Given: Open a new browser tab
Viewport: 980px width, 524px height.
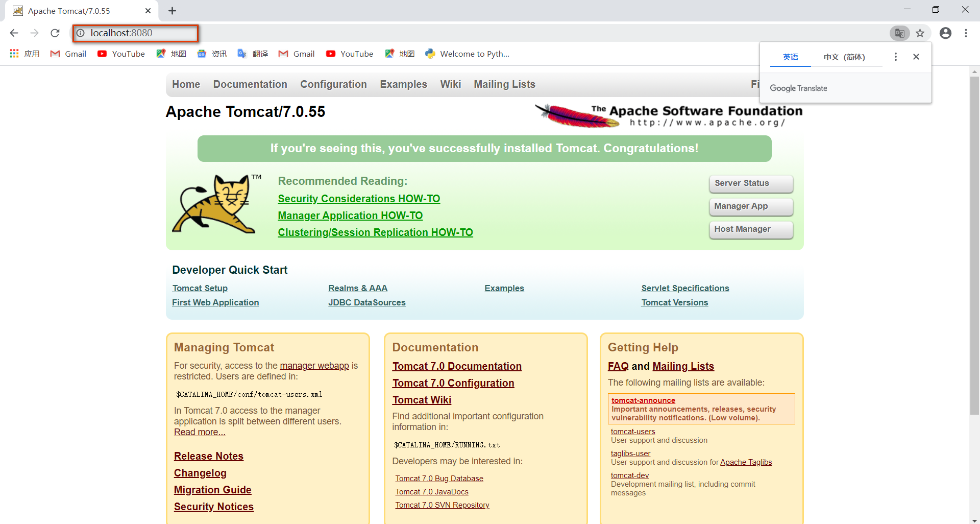Looking at the screenshot, I should 172,11.
